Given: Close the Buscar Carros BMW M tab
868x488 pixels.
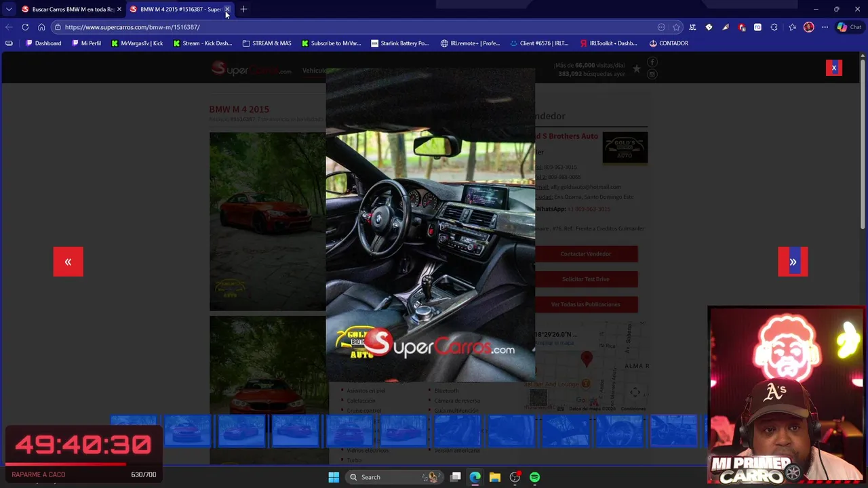Looking at the screenshot, I should [119, 9].
